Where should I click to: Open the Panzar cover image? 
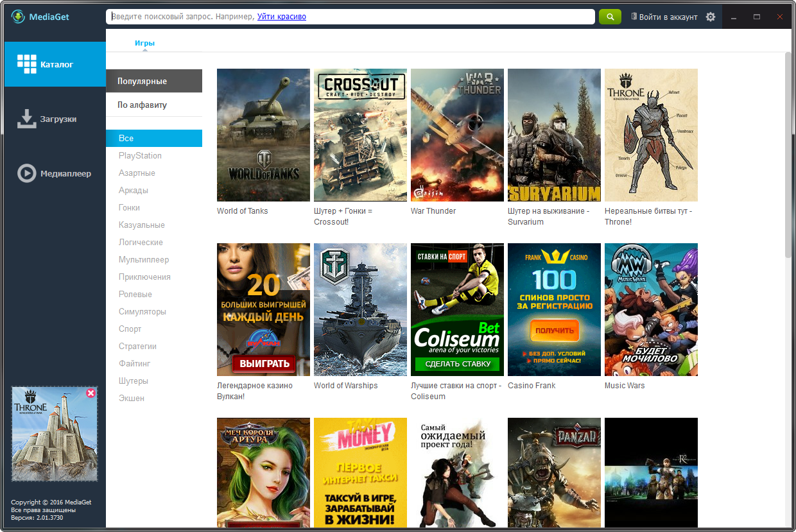tap(554, 472)
